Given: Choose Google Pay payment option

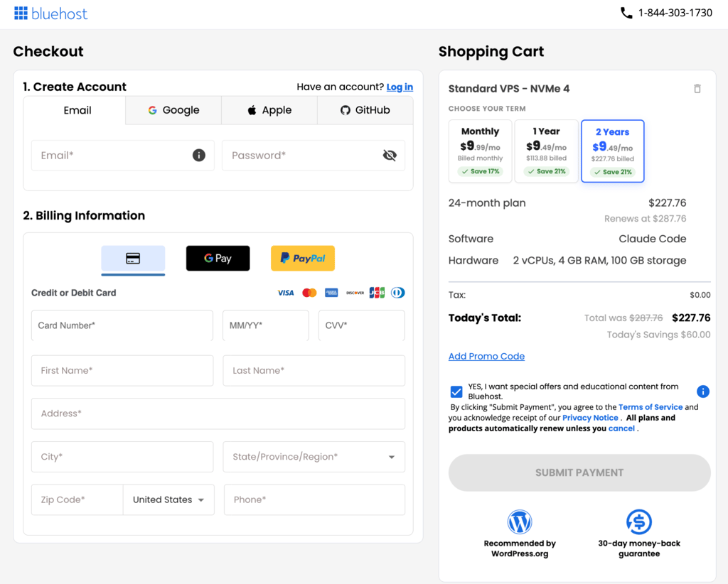Looking at the screenshot, I should click(x=218, y=259).
